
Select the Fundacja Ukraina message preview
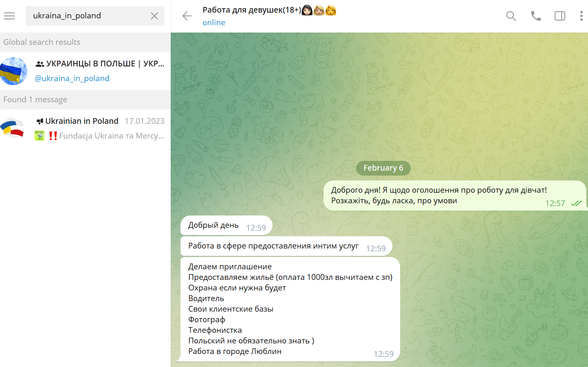pyautogui.click(x=111, y=136)
